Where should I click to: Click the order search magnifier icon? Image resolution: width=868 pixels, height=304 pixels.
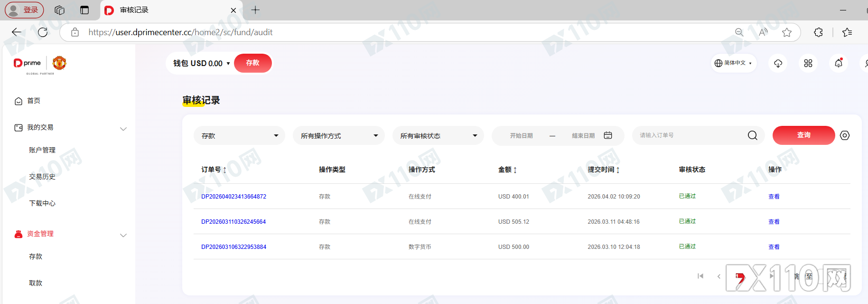pyautogui.click(x=753, y=135)
